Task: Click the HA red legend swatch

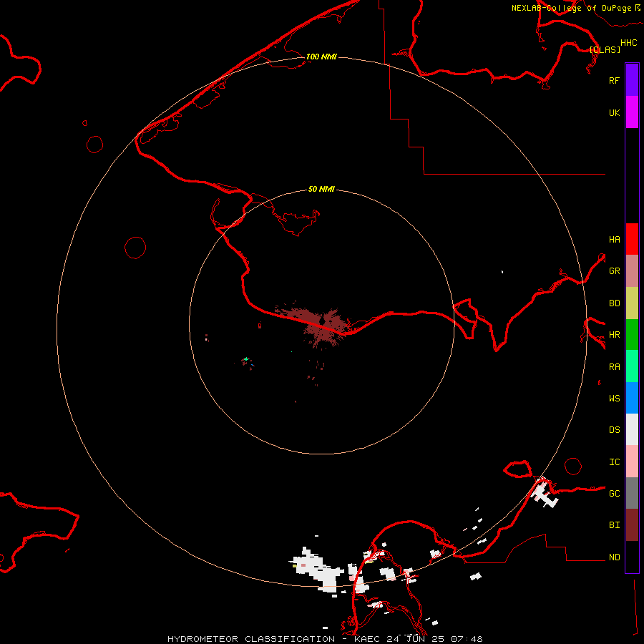Action: click(632, 239)
